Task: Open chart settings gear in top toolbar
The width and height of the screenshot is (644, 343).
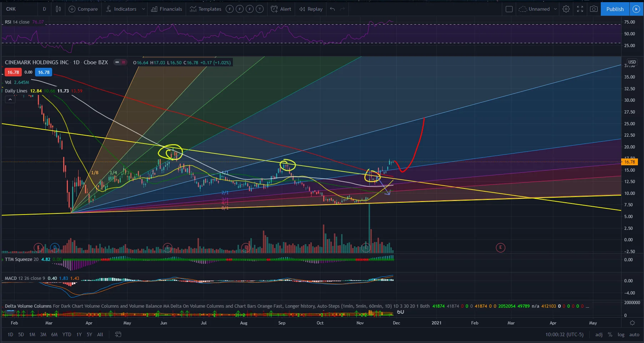Action: (566, 9)
